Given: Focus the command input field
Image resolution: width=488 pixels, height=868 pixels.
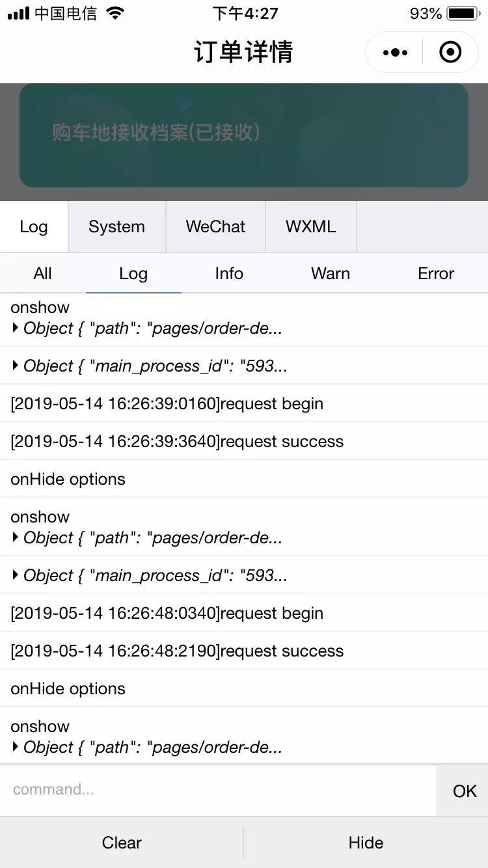Looking at the screenshot, I should pyautogui.click(x=218, y=790).
